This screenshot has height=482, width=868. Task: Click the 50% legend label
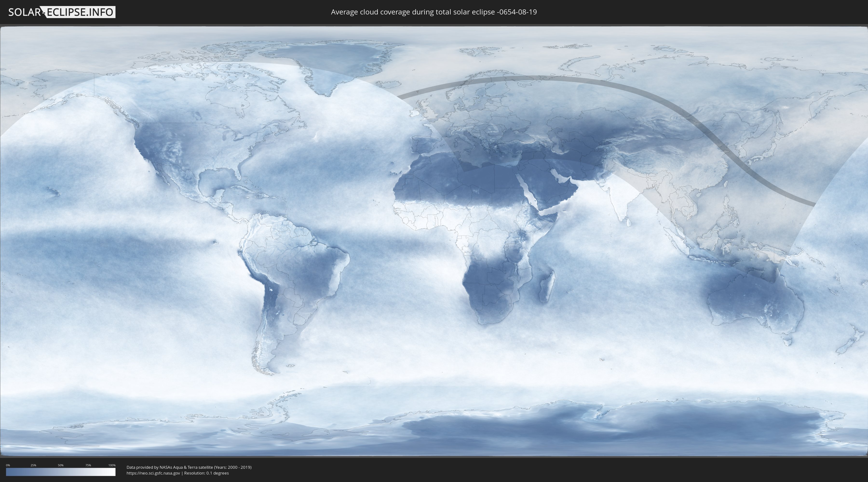click(61, 465)
